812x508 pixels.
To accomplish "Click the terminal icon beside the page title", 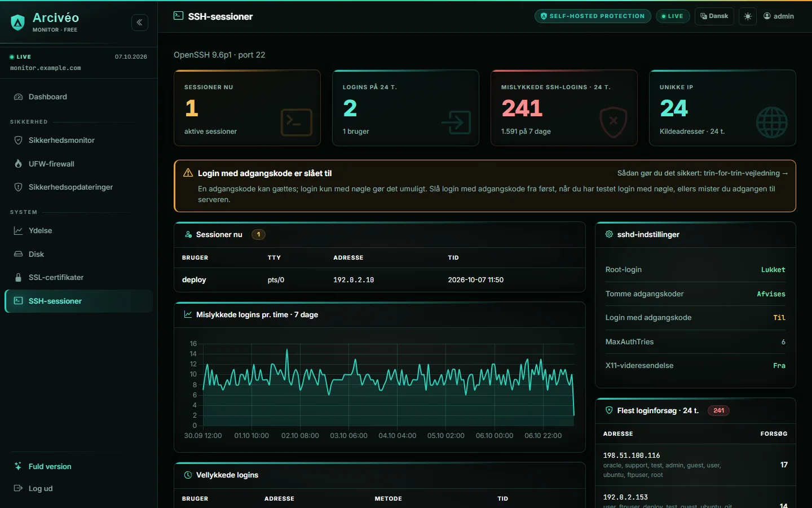I will (178, 16).
